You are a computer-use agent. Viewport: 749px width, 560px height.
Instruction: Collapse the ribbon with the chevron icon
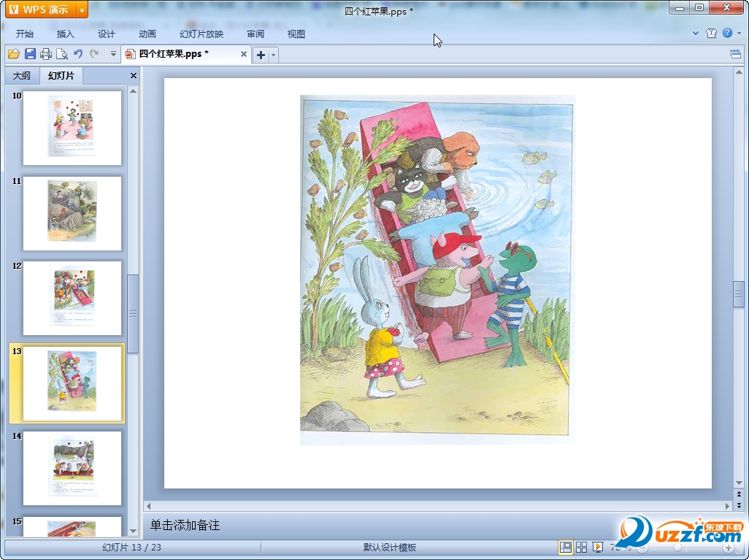696,33
